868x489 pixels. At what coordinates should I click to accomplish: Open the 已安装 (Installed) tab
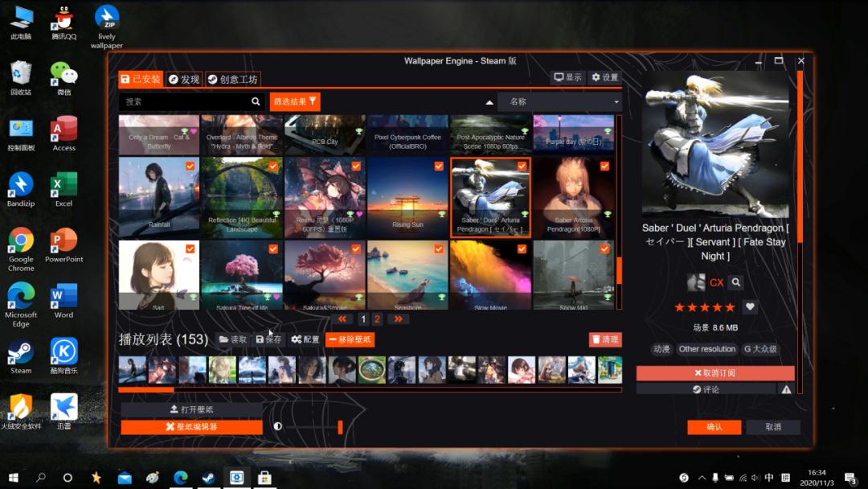pyautogui.click(x=140, y=79)
